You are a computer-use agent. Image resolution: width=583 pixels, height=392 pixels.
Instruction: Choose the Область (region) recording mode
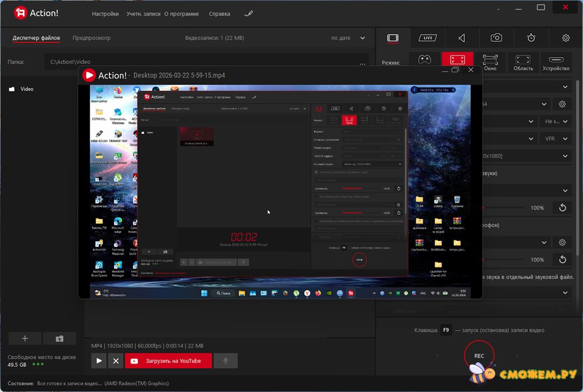tap(523, 62)
